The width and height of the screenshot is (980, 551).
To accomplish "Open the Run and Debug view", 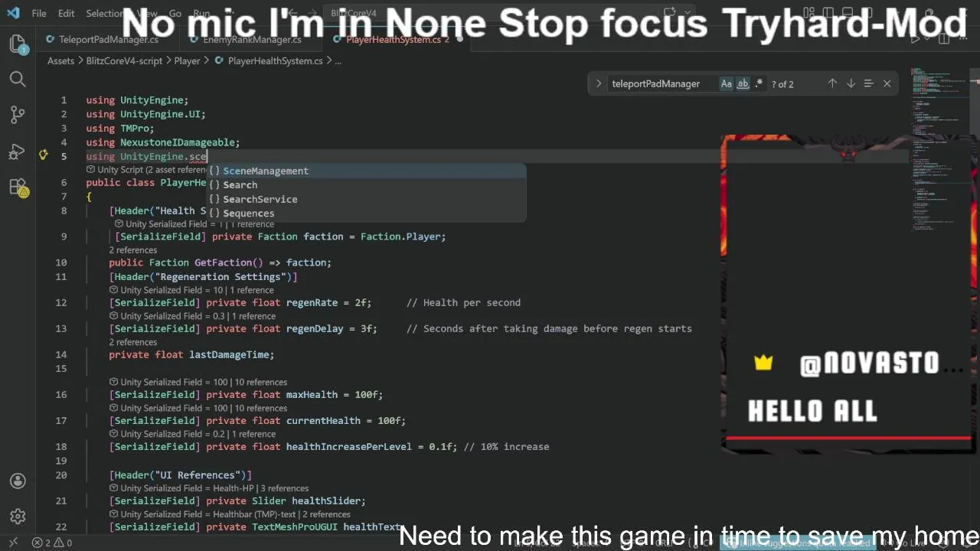I will tap(18, 152).
